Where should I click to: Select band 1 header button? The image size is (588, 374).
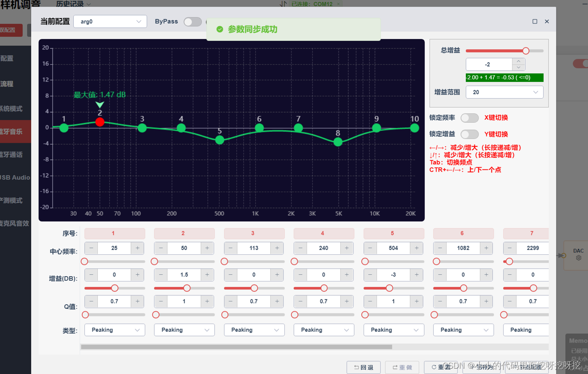tap(115, 233)
